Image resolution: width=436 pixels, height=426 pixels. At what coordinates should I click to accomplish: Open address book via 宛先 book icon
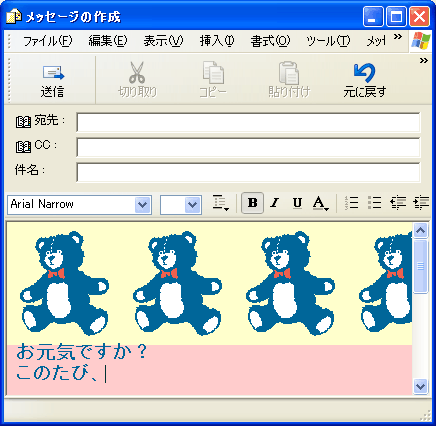(x=23, y=122)
